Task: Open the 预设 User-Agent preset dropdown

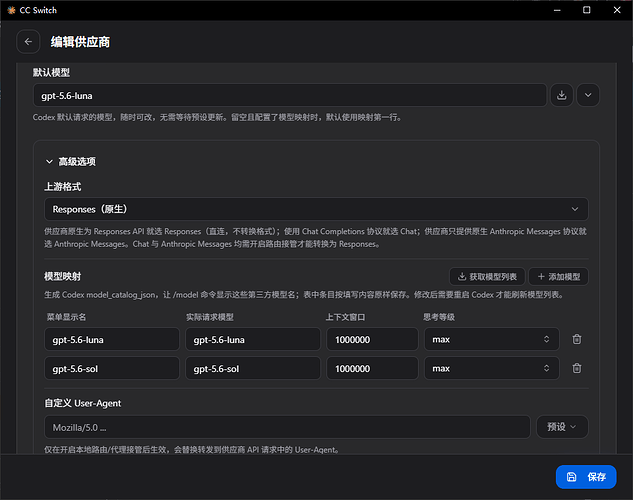Action: (x=562, y=427)
